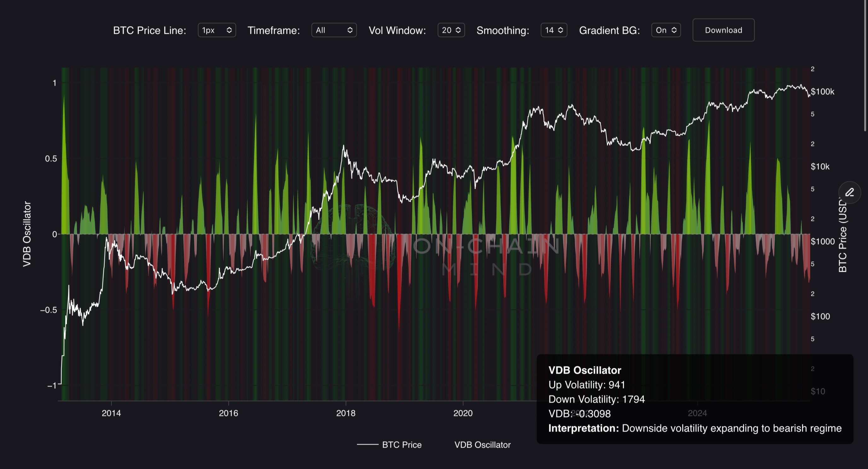Image resolution: width=868 pixels, height=469 pixels.
Task: Click the 2014 x-axis label
Action: point(111,413)
